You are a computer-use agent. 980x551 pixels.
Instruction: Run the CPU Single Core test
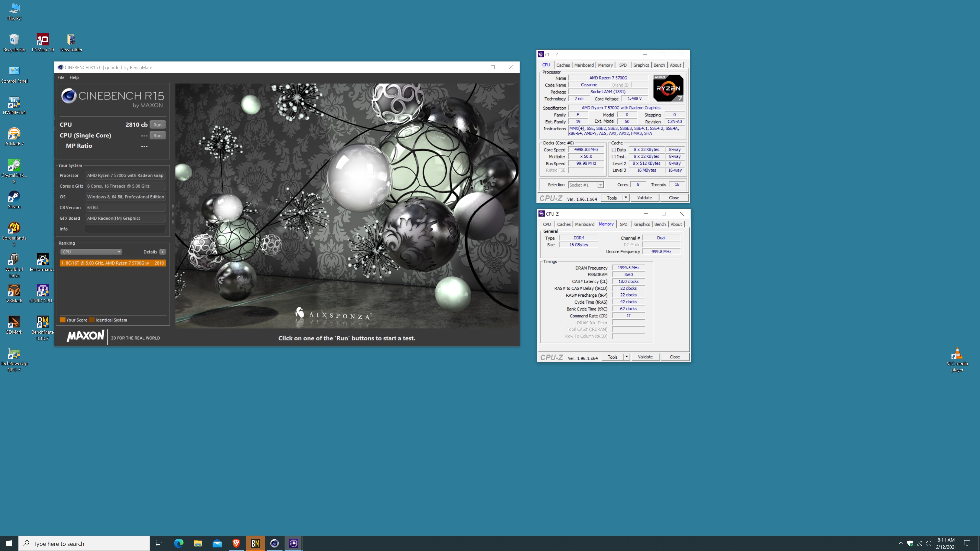[157, 135]
